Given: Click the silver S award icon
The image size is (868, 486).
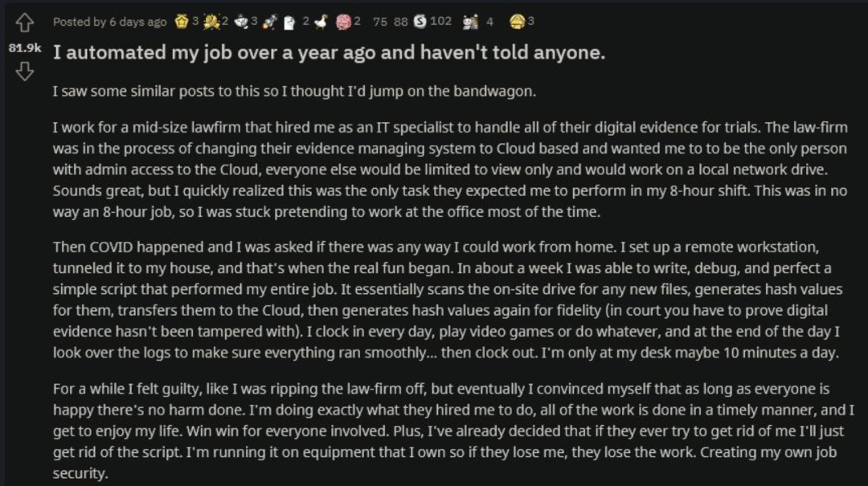Looking at the screenshot, I should click(x=420, y=22).
